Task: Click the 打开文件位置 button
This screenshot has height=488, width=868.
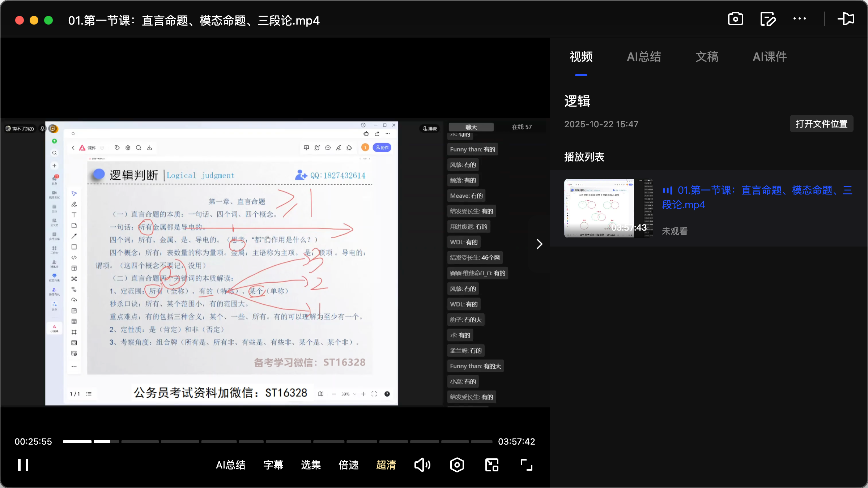Action: [x=821, y=124]
